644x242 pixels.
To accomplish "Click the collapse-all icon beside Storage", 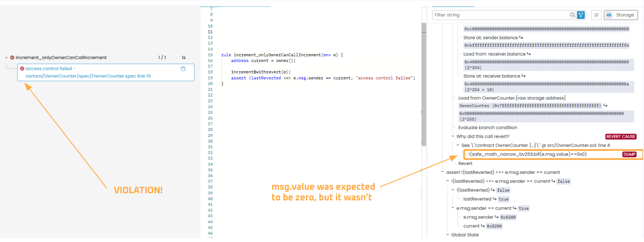I will (x=596, y=15).
